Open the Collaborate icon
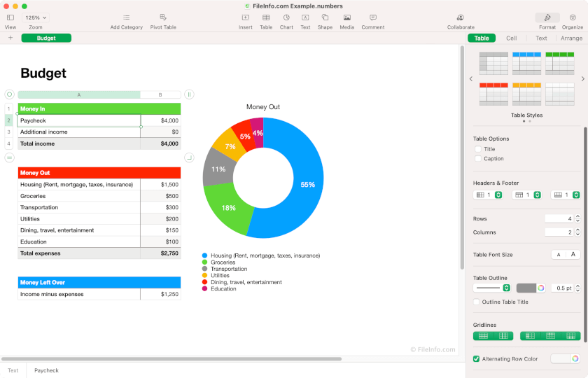The width and height of the screenshot is (588, 378). [x=461, y=17]
